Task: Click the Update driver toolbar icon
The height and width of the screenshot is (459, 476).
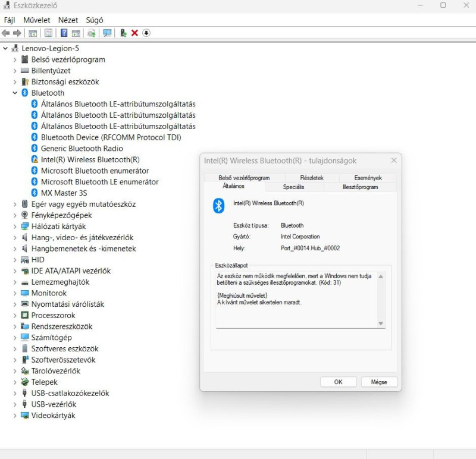Action: pos(92,33)
